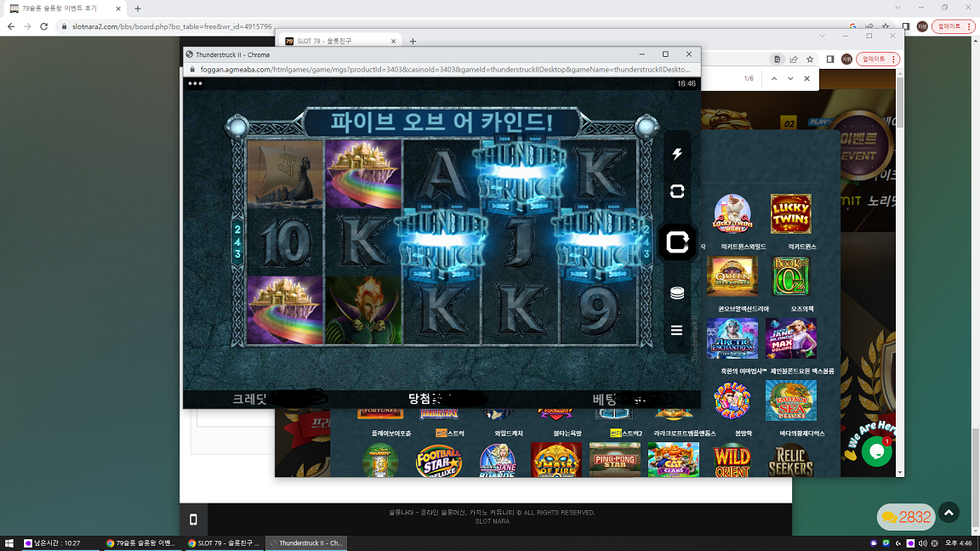Click the forward arrow in main Chrome
Screen dimensions: 980x551
(27, 26)
